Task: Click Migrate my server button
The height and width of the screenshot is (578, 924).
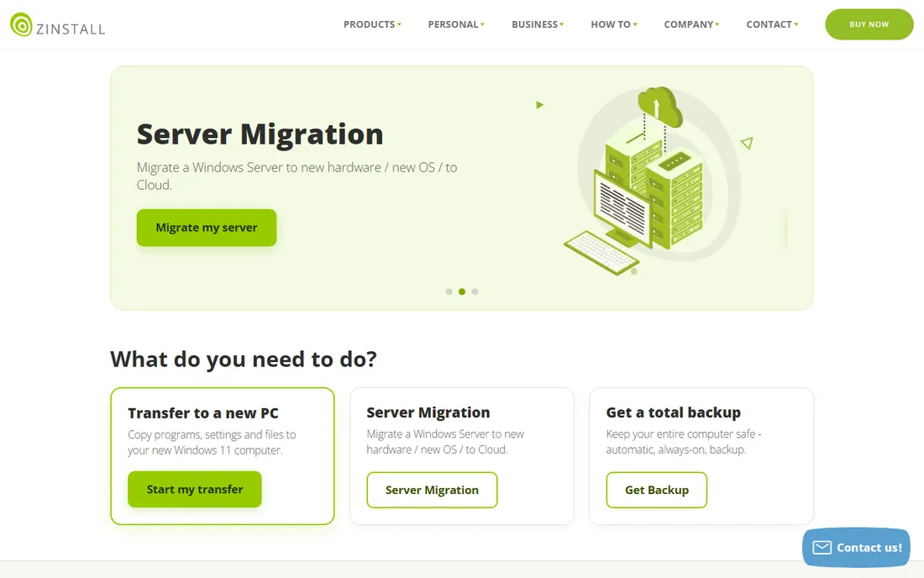Action: (207, 228)
